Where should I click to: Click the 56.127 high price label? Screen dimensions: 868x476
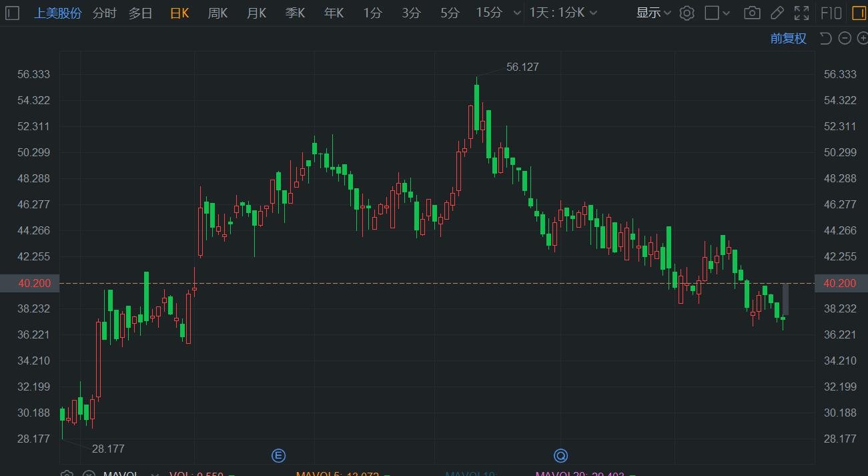point(522,67)
